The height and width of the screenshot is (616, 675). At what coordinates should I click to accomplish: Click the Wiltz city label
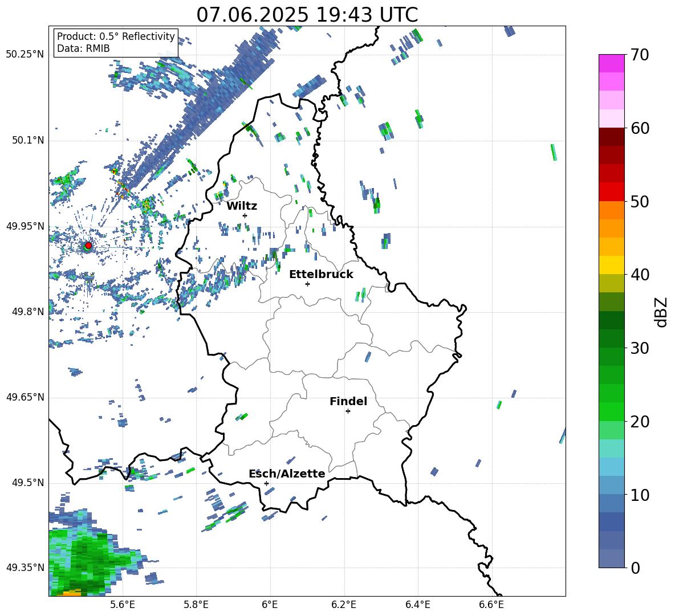[x=242, y=206]
